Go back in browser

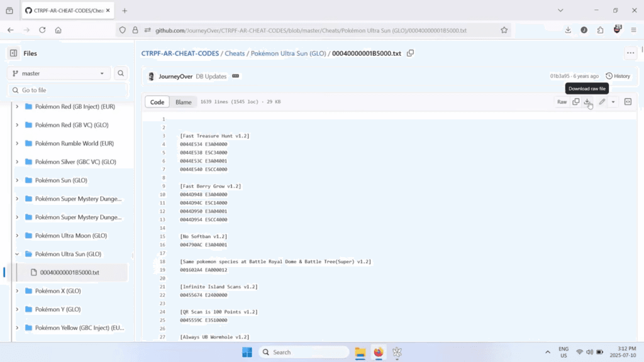click(x=11, y=30)
